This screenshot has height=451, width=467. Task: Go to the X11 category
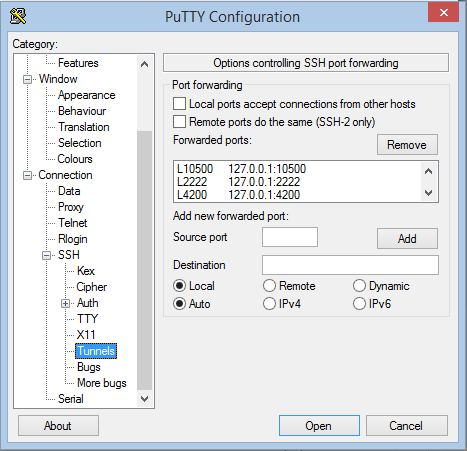(86, 335)
